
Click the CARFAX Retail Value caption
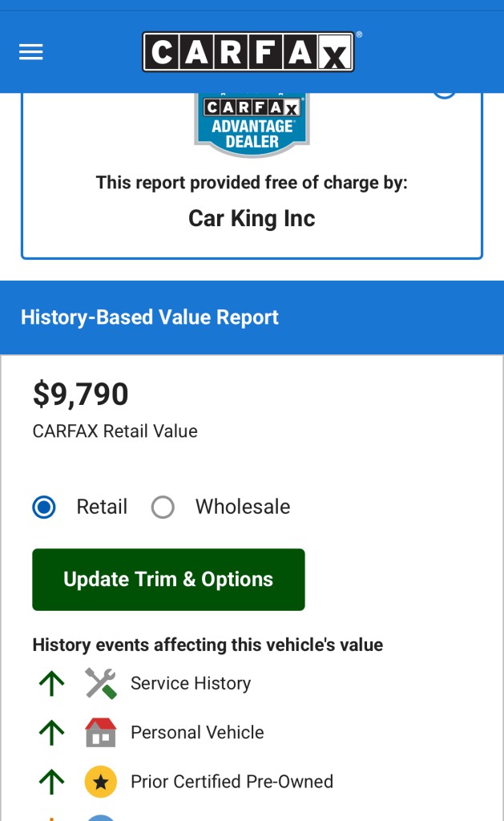[115, 431]
